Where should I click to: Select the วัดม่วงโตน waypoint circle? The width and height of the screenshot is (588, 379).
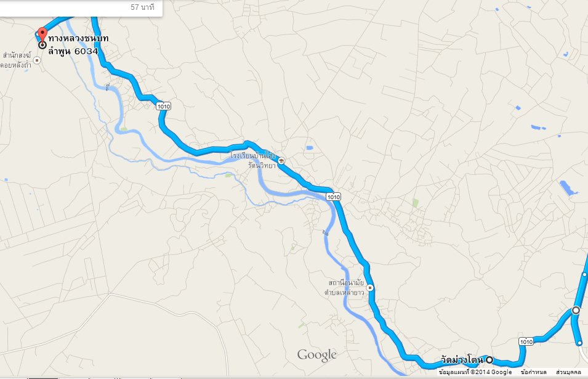pyautogui.click(x=489, y=360)
